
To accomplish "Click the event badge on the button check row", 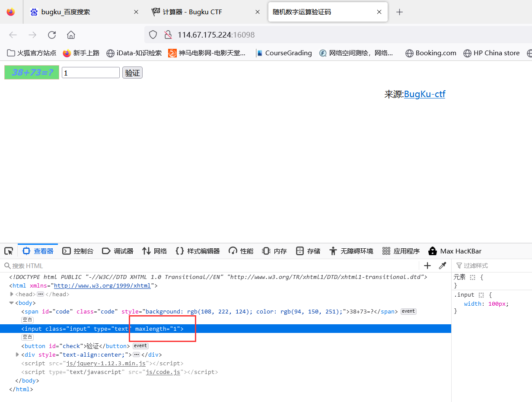I will 140,346.
